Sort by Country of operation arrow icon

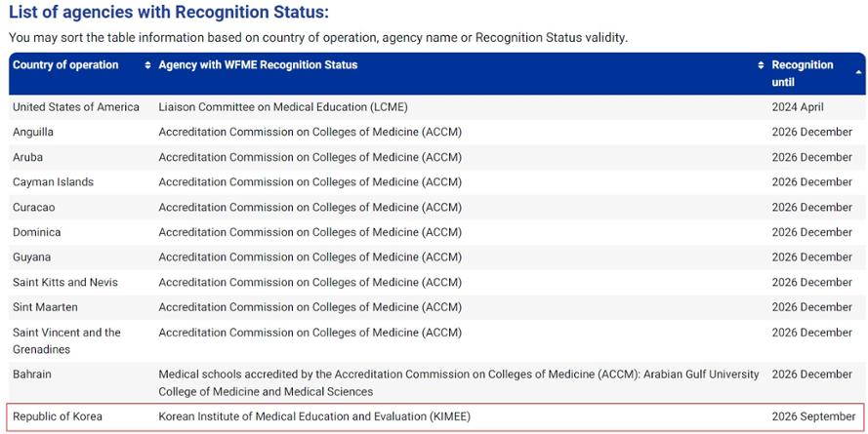click(147, 65)
